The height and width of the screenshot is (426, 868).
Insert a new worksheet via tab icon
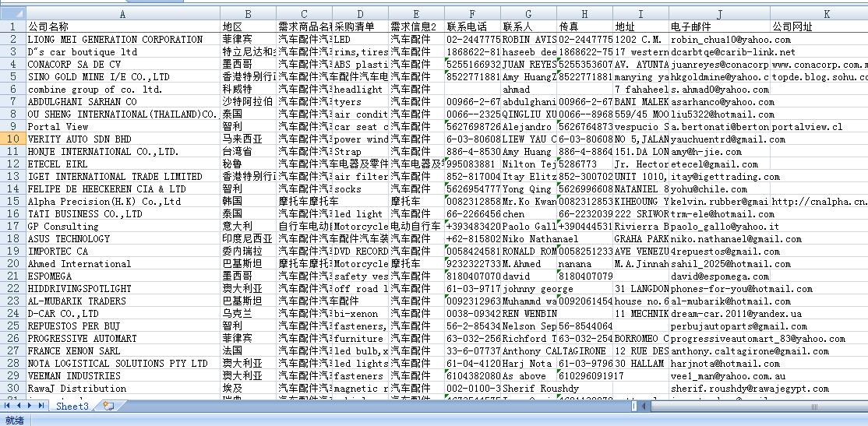[x=108, y=406]
